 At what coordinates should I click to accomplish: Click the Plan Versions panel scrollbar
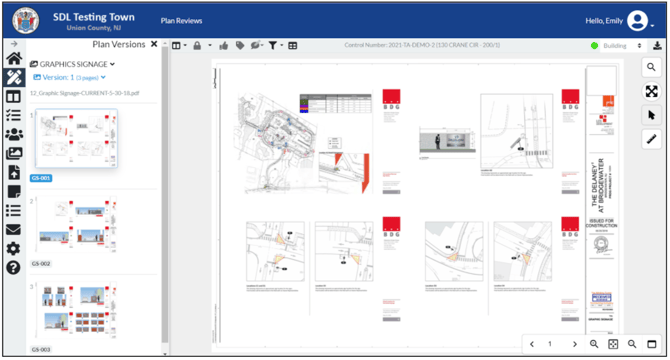click(x=165, y=194)
